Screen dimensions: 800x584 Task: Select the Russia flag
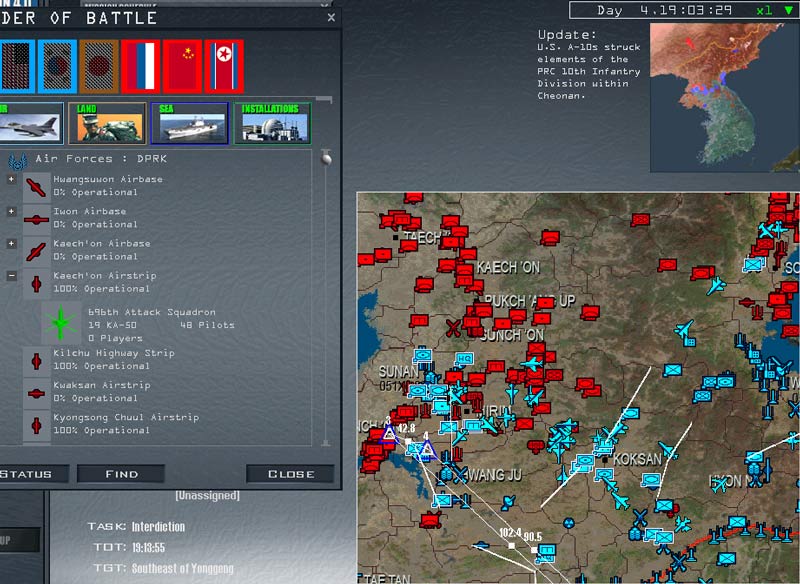(x=141, y=66)
